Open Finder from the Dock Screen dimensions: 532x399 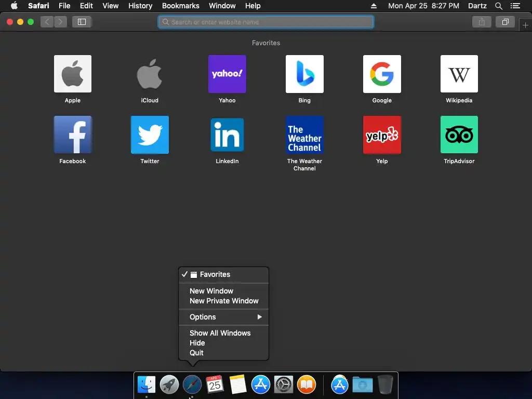[x=146, y=385]
